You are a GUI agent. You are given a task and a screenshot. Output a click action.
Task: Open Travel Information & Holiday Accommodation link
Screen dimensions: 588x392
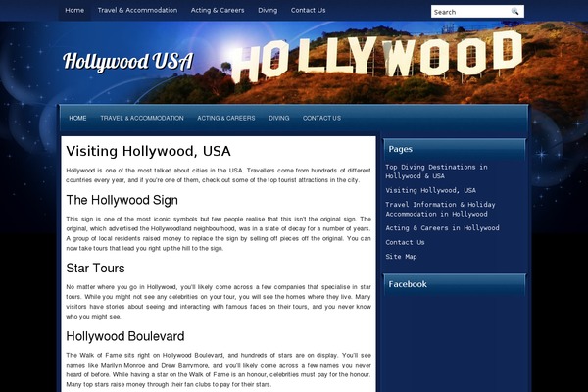pos(440,210)
